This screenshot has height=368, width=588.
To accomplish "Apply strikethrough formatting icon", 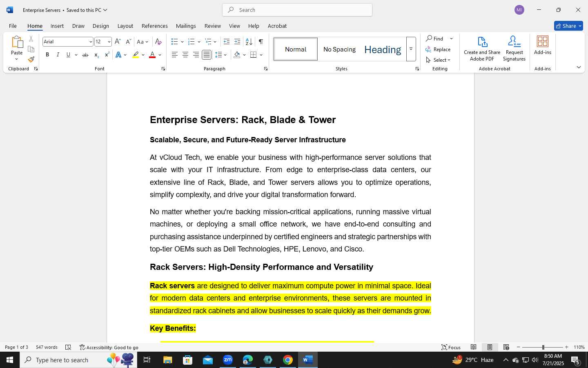I will [85, 55].
